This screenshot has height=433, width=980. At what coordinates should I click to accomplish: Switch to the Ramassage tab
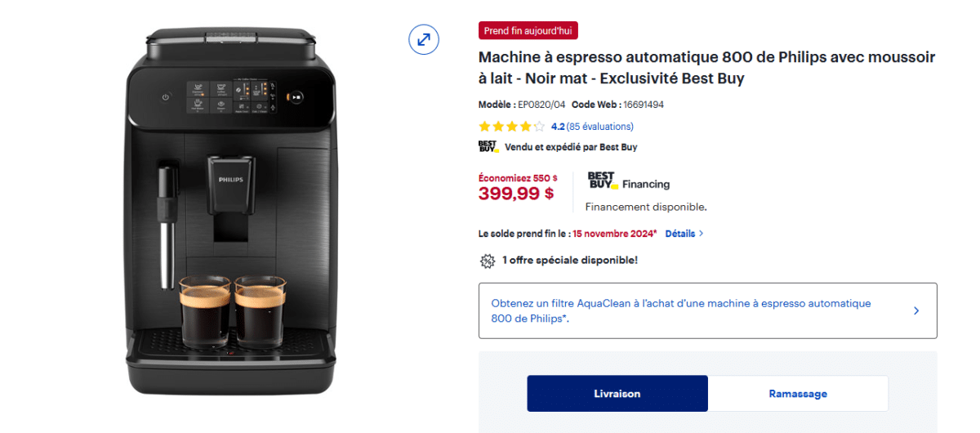pos(798,394)
